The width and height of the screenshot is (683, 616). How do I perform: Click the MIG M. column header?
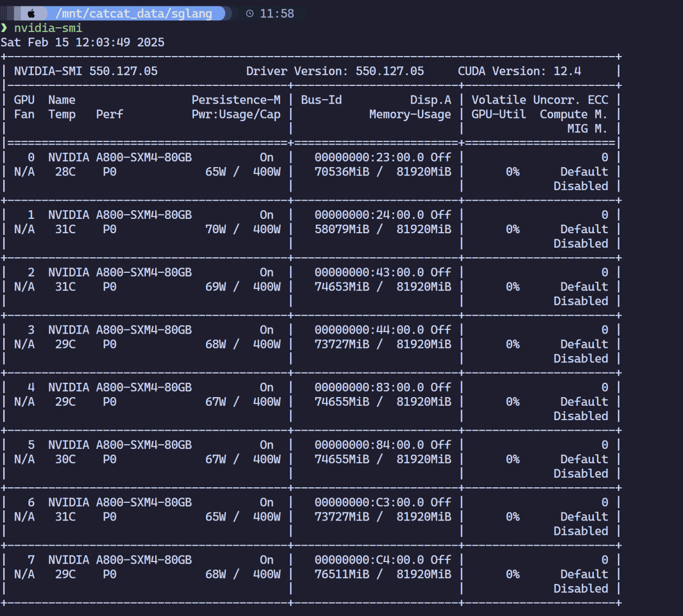point(587,129)
